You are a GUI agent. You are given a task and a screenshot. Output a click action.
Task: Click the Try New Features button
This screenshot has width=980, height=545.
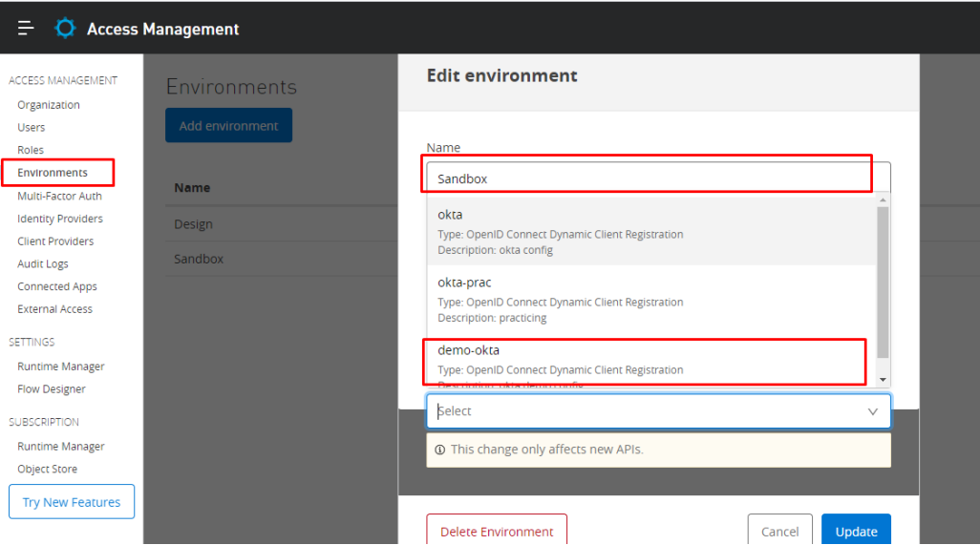72,502
